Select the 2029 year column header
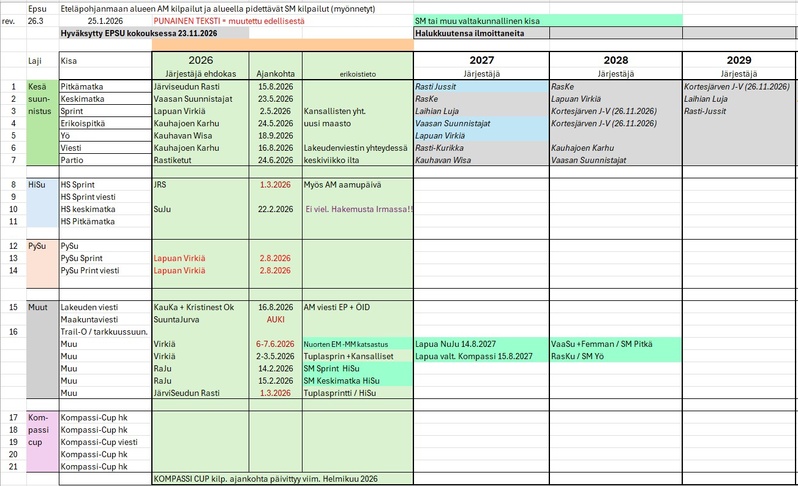This screenshot has width=798, height=486. point(739,61)
